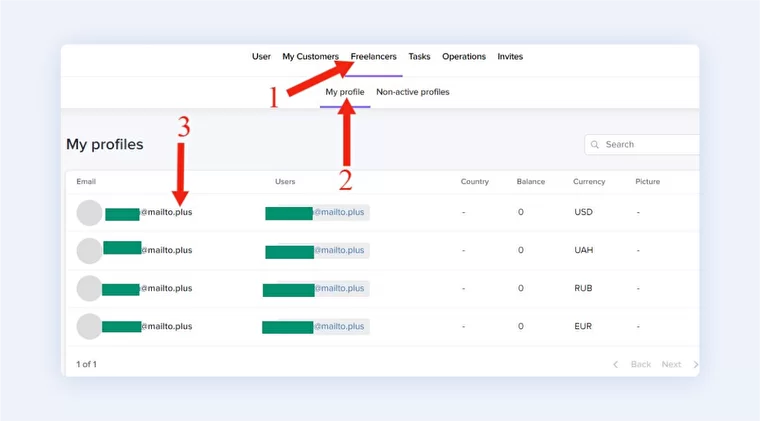760x421 pixels.
Task: Open the User tab
Action: [x=261, y=57]
